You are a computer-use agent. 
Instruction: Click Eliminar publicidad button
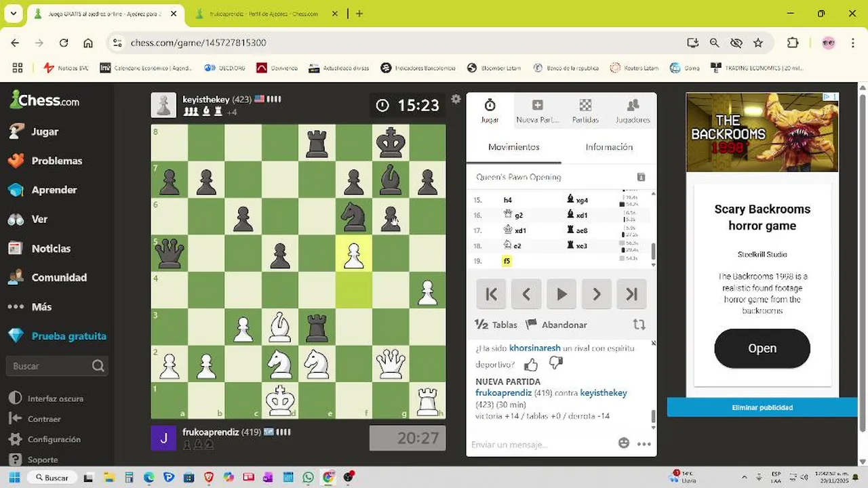point(762,407)
